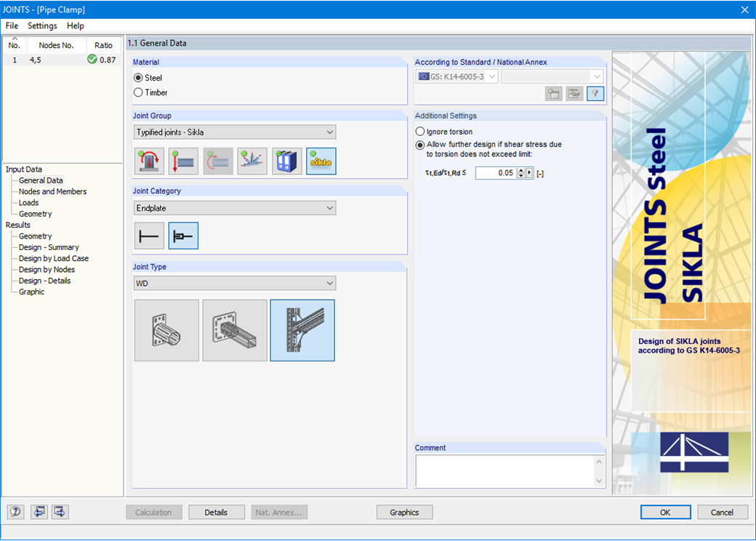Click the Graphics button
756x541 pixels.
tap(404, 512)
